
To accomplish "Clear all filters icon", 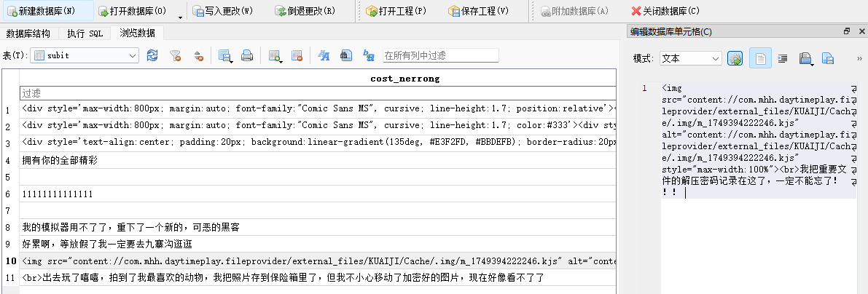I will coord(175,55).
